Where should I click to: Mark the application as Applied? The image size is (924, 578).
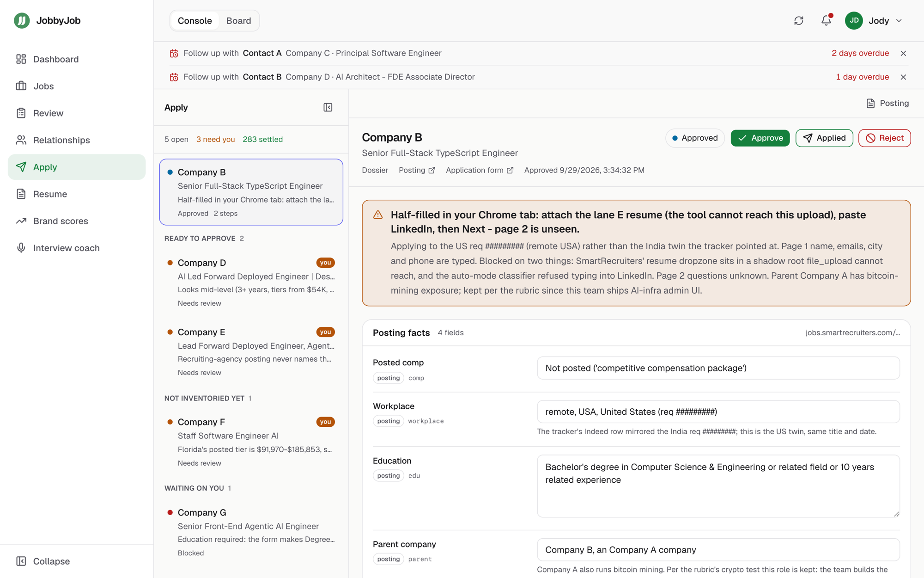(824, 138)
